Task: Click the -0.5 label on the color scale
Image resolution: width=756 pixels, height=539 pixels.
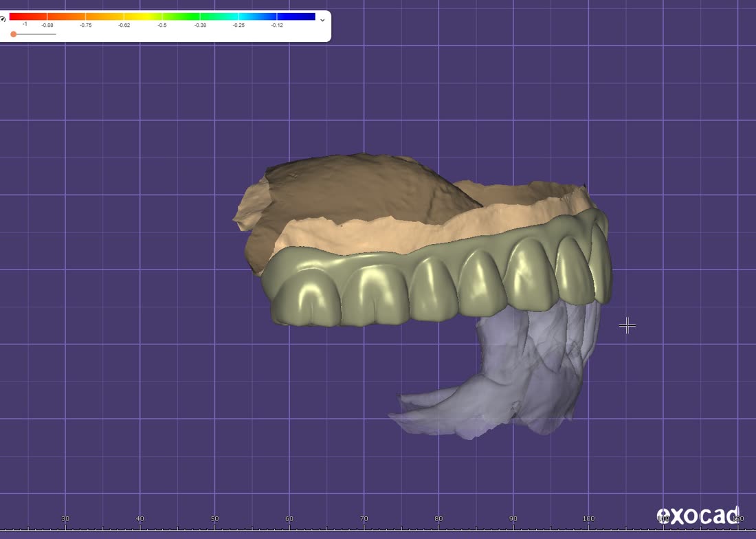Action: click(x=162, y=25)
